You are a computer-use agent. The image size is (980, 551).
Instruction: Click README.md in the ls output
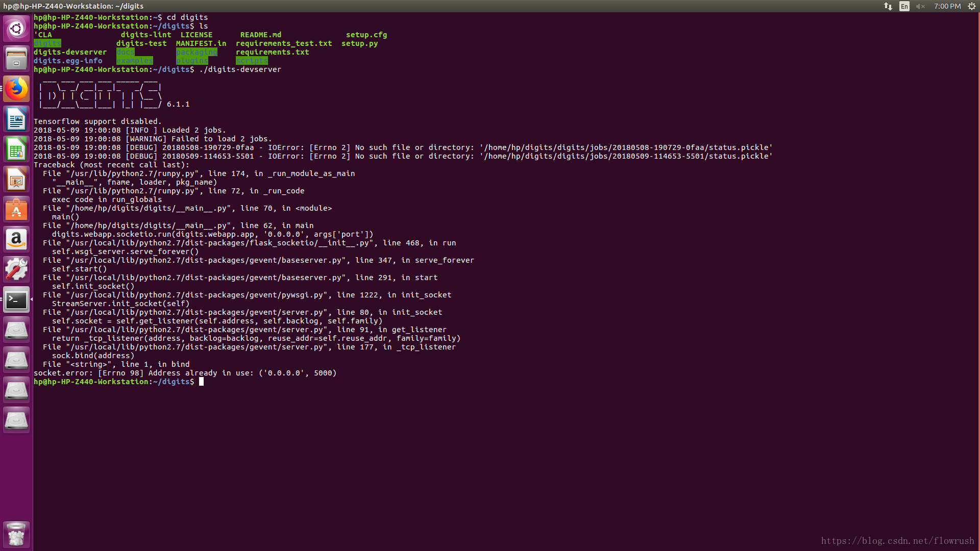[261, 35]
